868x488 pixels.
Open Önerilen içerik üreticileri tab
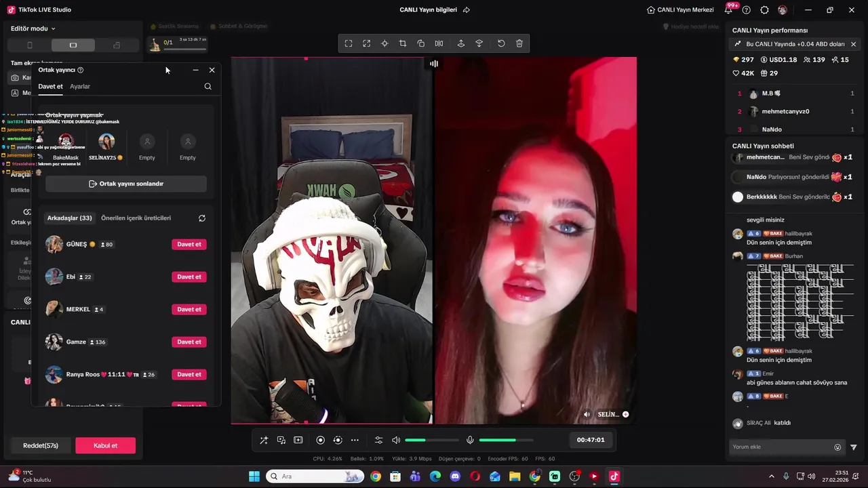(136, 218)
